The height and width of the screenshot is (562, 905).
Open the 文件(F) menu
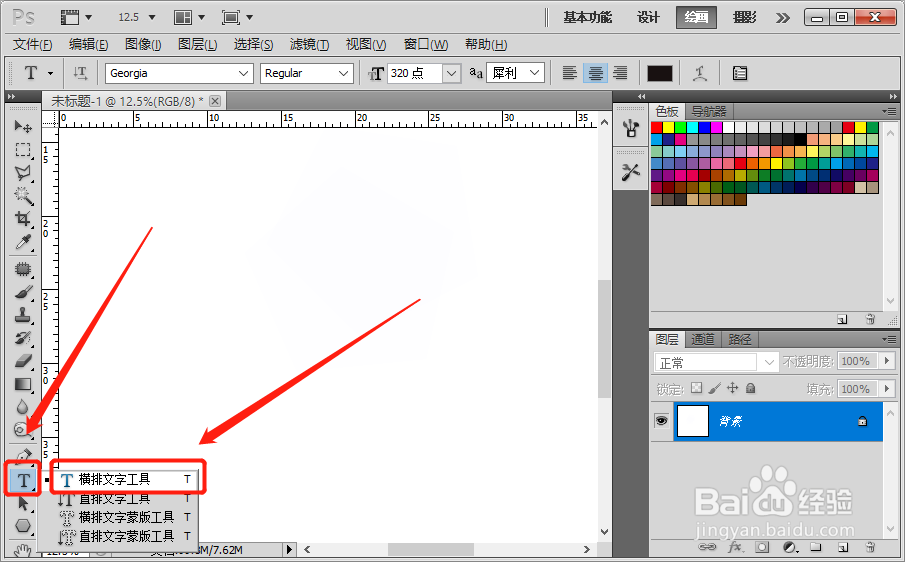point(32,44)
